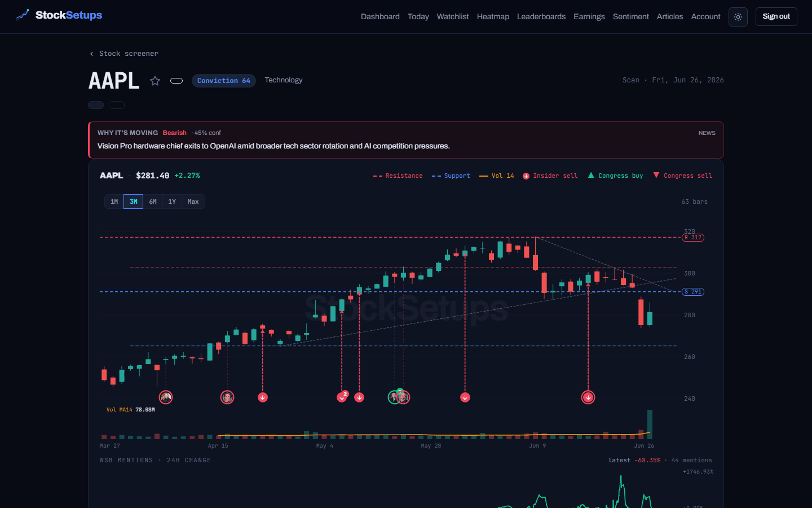The height and width of the screenshot is (508, 812).
Task: Open the Leaderboards nav item
Action: coord(541,17)
